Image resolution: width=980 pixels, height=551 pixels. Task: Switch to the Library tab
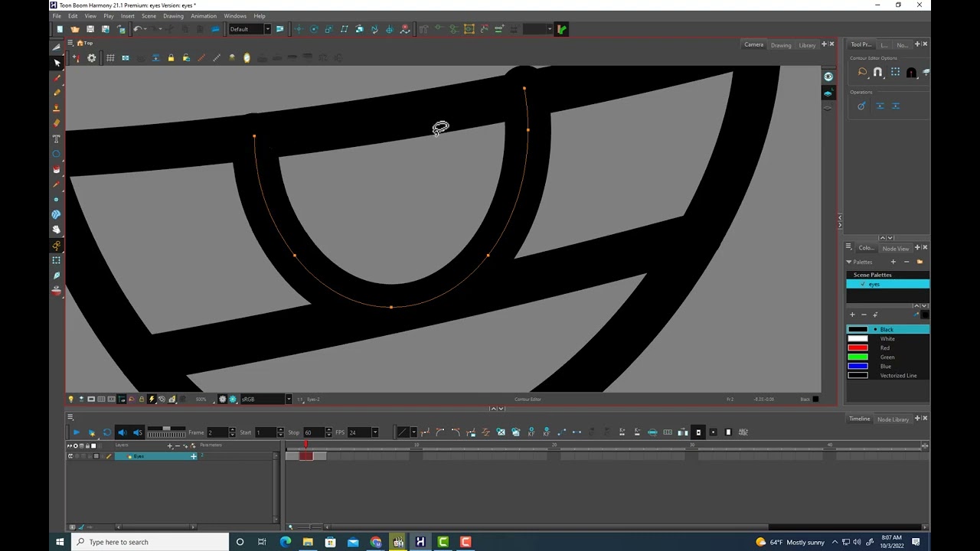point(807,45)
